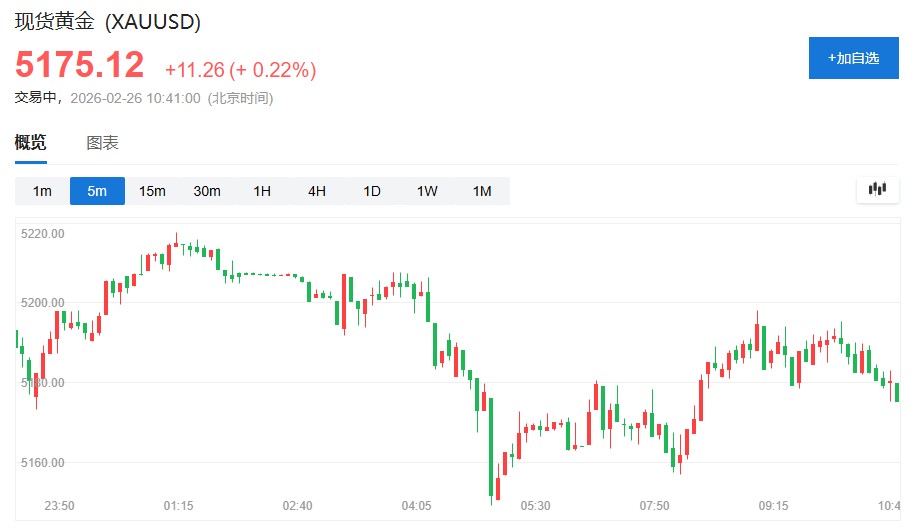Click the +11.26 (+0.22%) price change
The image size is (918, 528).
pos(240,70)
